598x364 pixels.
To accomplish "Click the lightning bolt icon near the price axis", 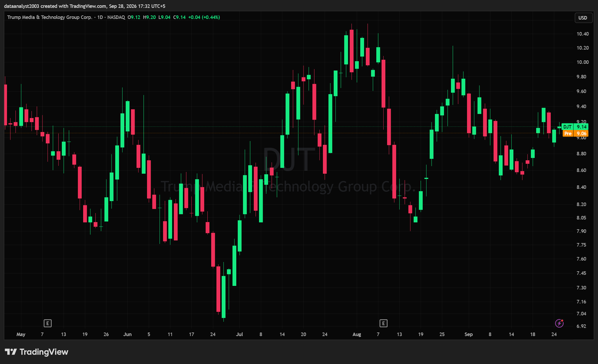I will (x=559, y=323).
